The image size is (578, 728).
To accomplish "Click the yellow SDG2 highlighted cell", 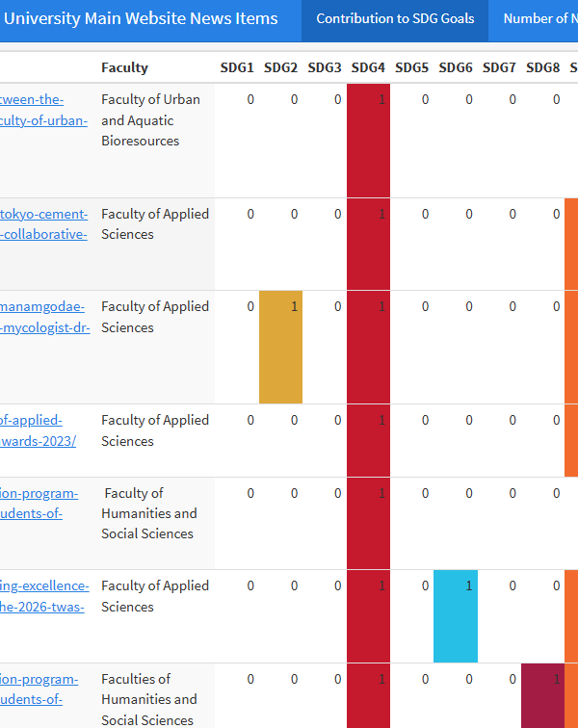I will pos(280,347).
